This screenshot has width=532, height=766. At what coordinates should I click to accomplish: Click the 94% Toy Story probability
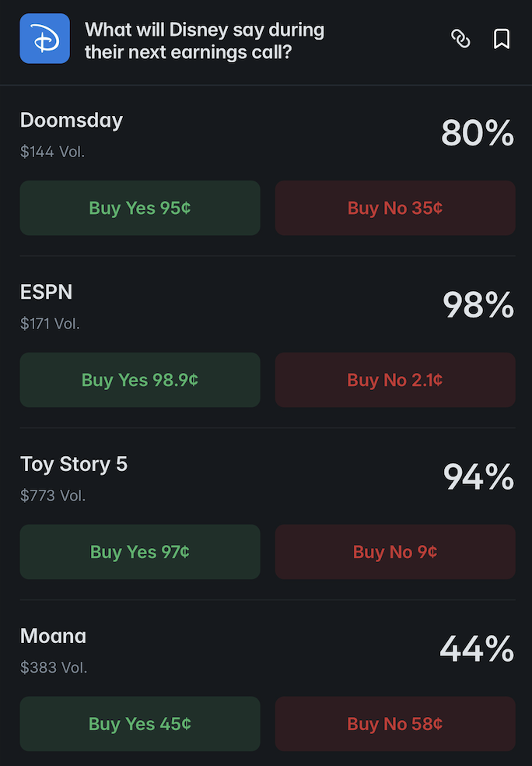[478, 476]
